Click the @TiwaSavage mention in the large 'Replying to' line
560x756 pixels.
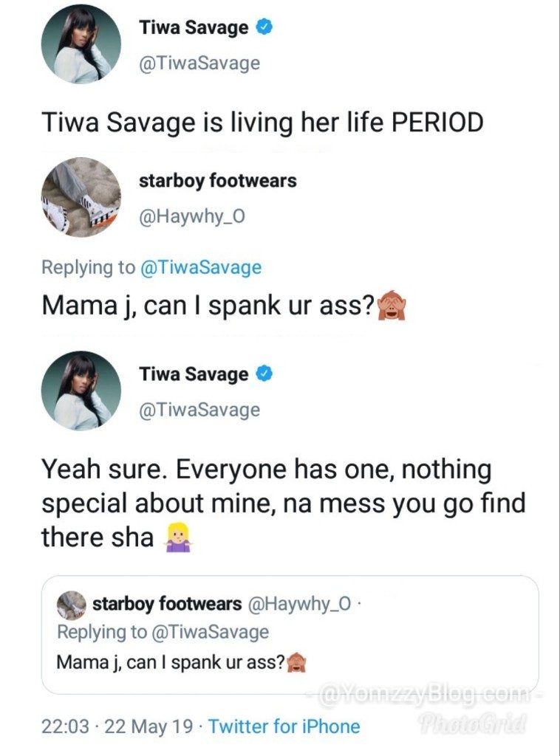201,267
